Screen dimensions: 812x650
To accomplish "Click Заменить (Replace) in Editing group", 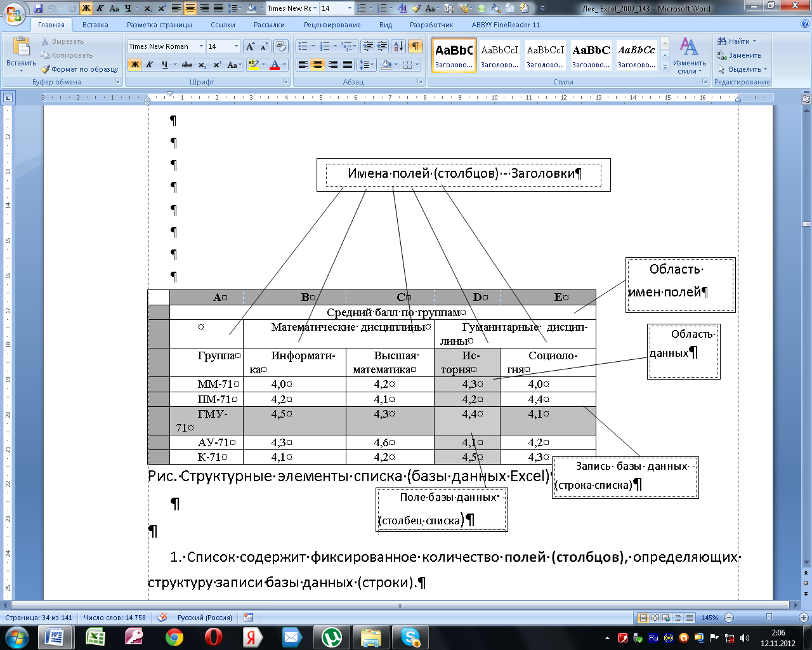I will coord(739,55).
